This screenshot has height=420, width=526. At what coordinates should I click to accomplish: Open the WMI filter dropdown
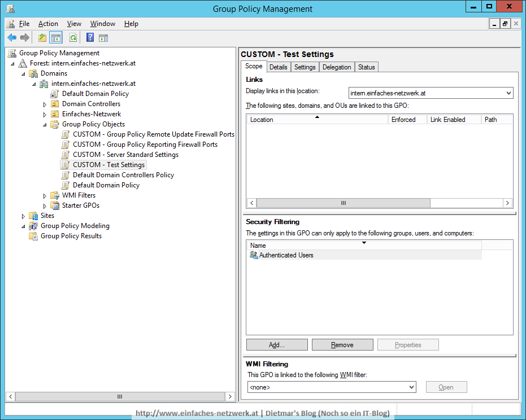tap(412, 387)
